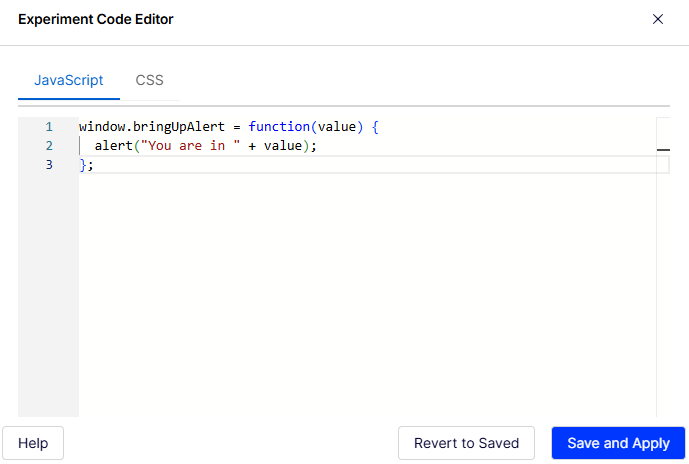Switch to the JavaScript tab

[x=69, y=80]
